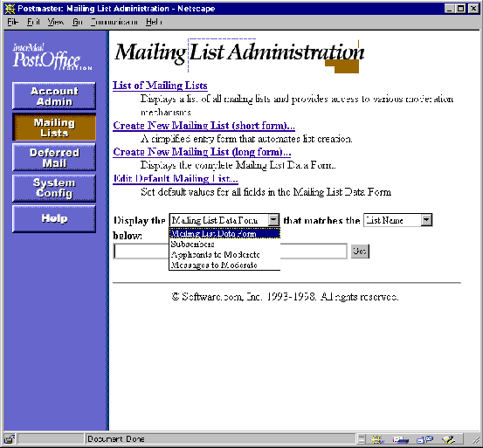Open Discussion groups icon in component bar
The height and width of the screenshot is (448, 483).
pos(424,439)
